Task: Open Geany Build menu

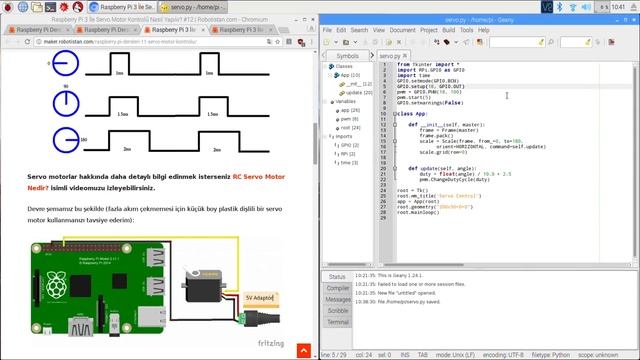Action: click(449, 30)
